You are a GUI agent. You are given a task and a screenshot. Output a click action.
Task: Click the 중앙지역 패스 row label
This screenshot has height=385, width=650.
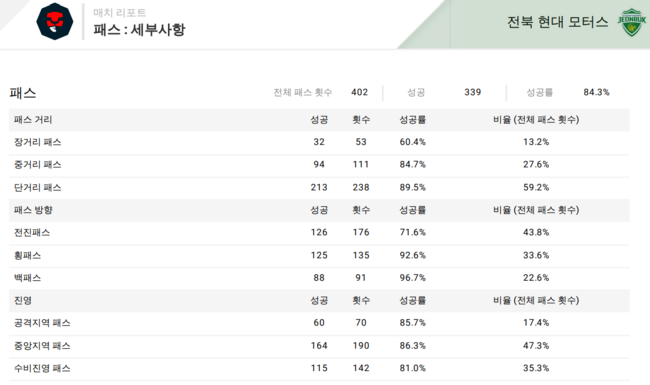point(42,346)
